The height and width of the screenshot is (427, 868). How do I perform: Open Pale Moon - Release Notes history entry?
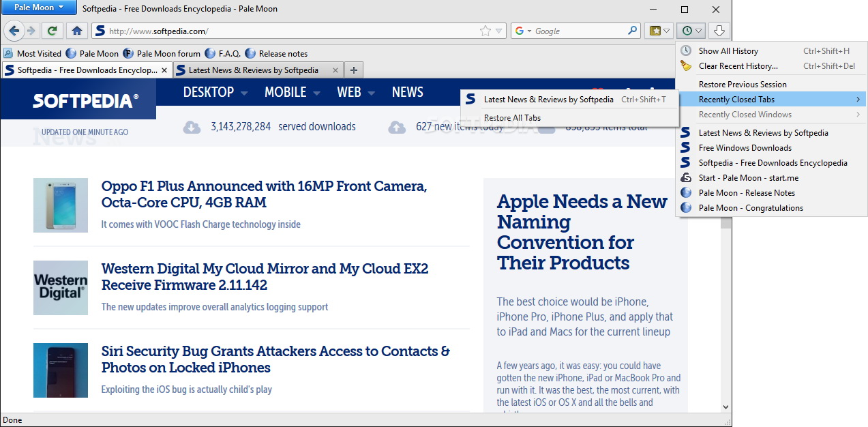tap(771, 192)
